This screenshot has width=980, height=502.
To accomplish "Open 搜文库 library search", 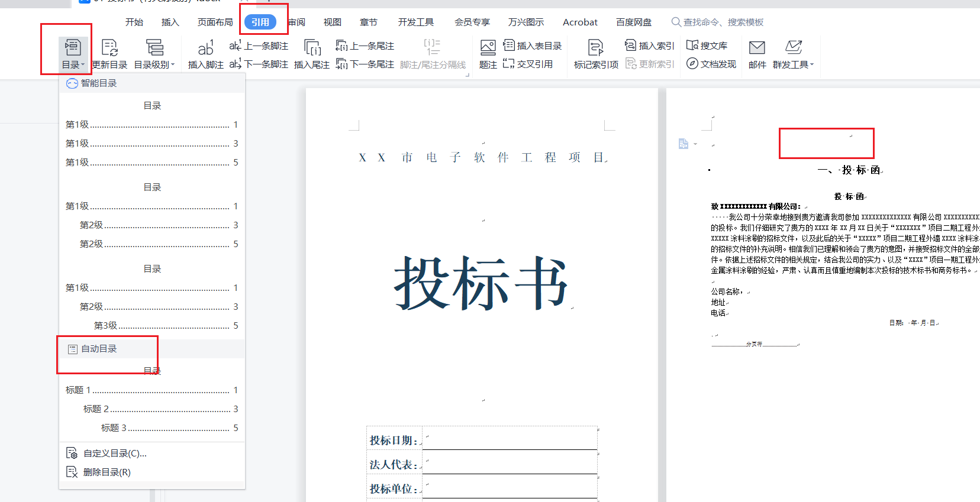I will click(x=707, y=46).
